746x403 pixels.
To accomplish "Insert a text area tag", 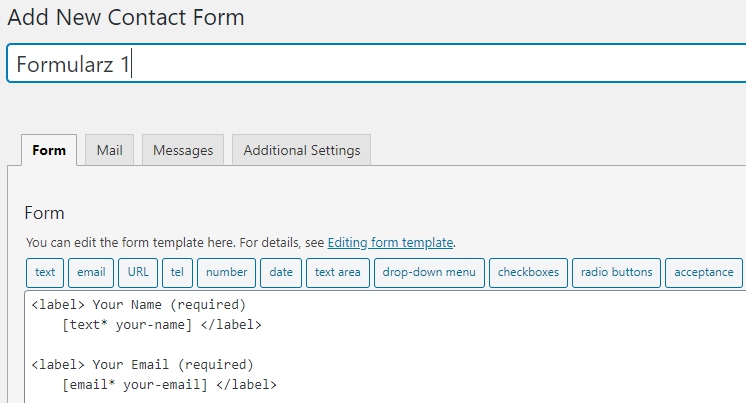I will (337, 272).
